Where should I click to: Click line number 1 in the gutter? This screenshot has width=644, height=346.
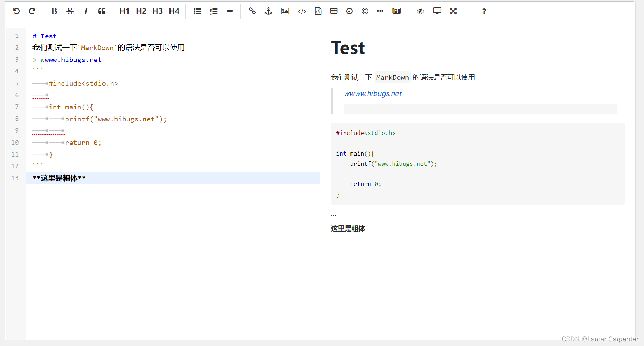coord(17,36)
